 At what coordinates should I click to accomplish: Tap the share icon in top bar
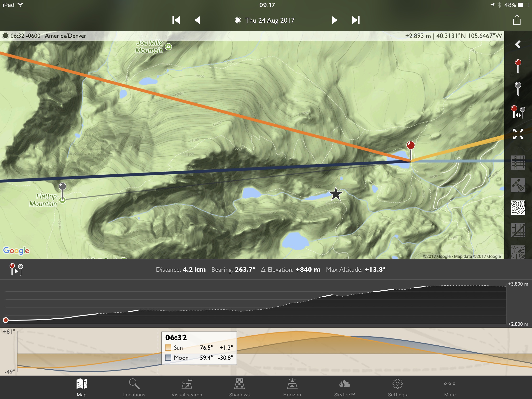coord(517,20)
